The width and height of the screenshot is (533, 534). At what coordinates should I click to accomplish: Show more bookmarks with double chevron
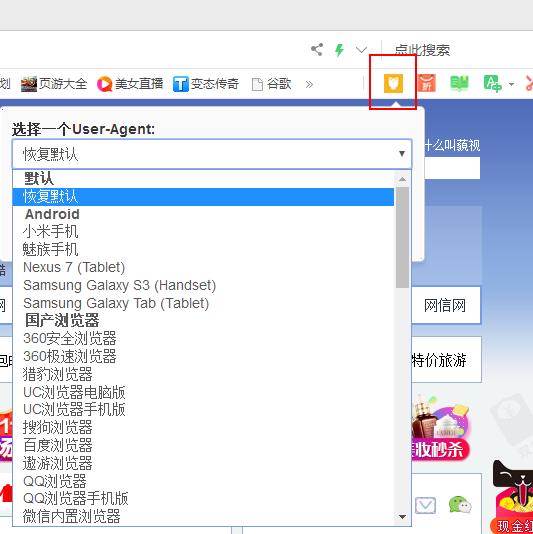[x=309, y=84]
